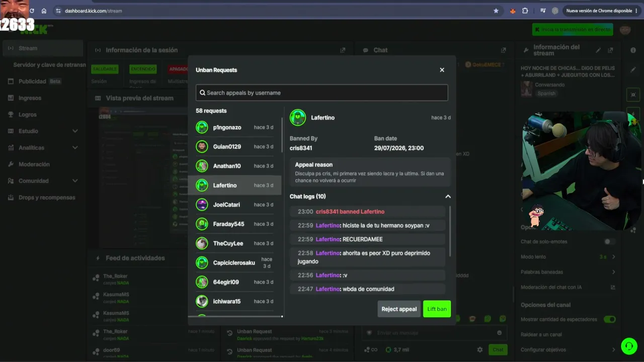Reload the page in Chrome
Screen dimensions: 644x362
[31, 11]
